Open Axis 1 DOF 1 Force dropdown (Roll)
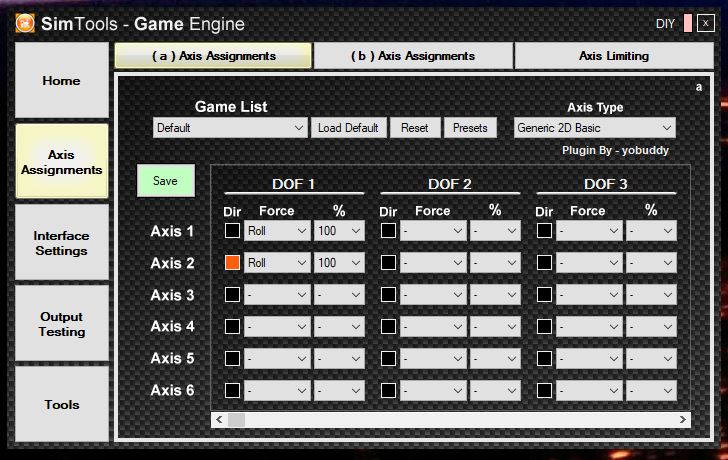The width and height of the screenshot is (728, 460). tap(277, 231)
